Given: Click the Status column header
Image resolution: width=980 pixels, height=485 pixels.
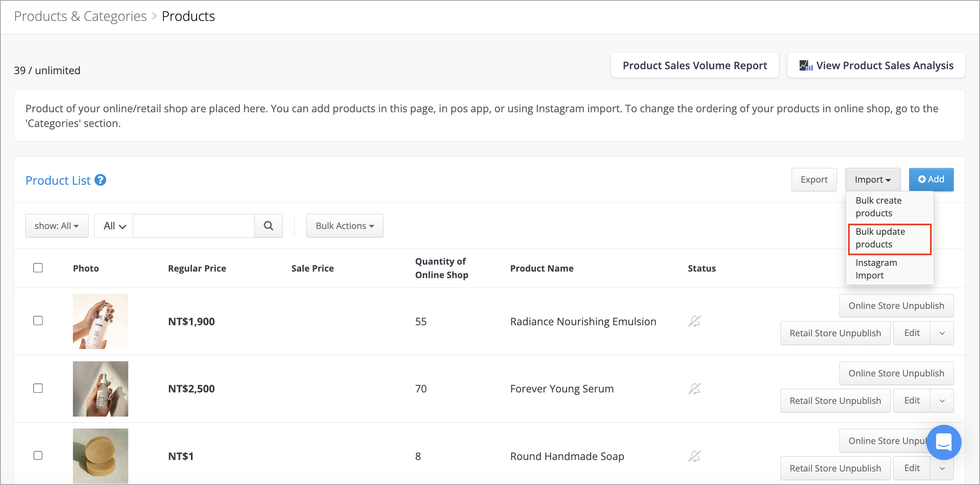Looking at the screenshot, I should 702,268.
